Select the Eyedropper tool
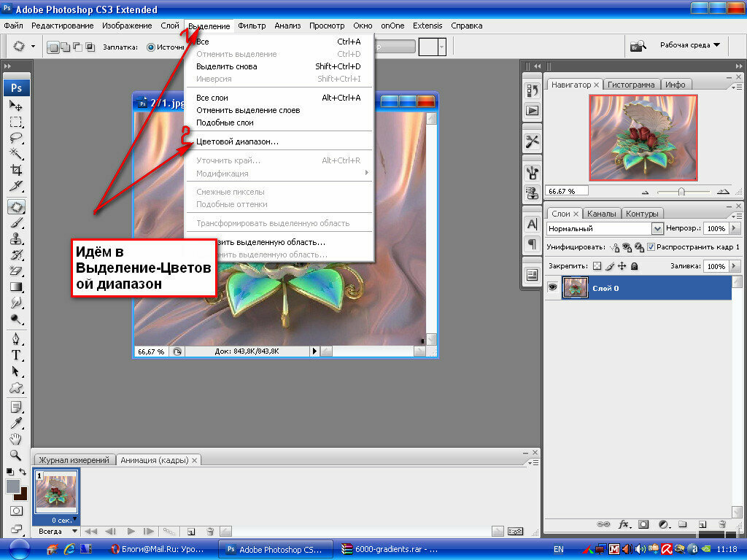Viewport: 747px width, 560px height. [x=16, y=423]
